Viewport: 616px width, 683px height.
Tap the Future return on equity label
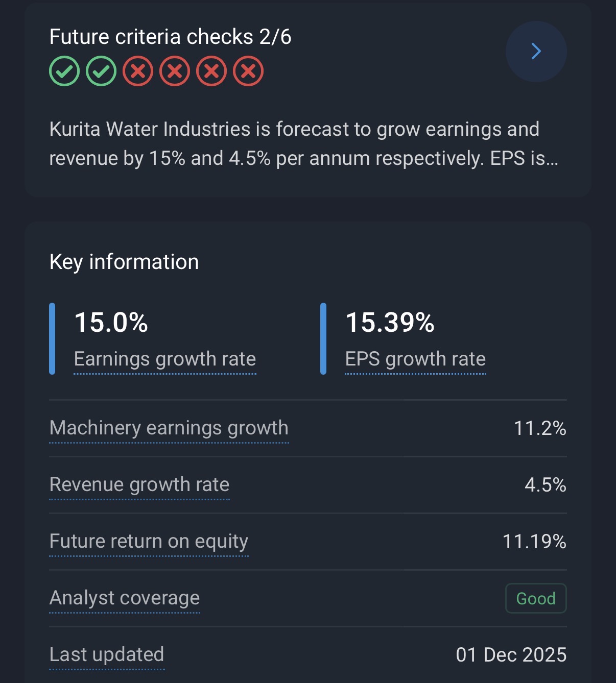click(x=149, y=541)
